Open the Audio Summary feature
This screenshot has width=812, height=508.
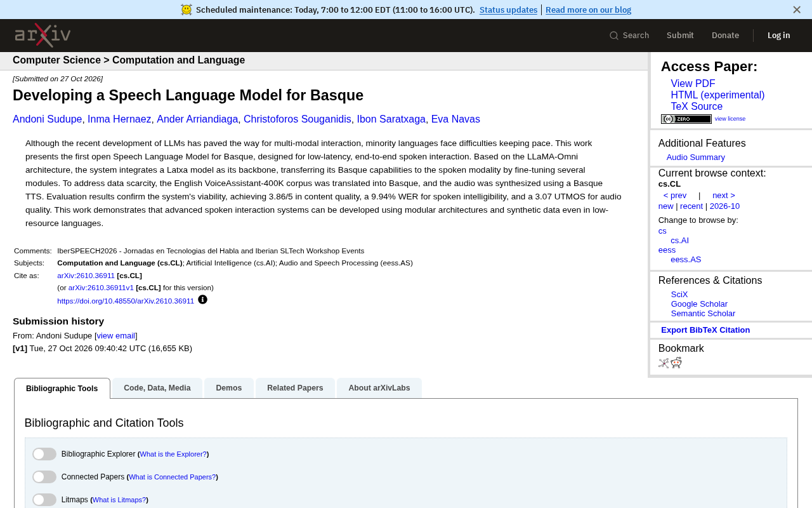point(695,157)
